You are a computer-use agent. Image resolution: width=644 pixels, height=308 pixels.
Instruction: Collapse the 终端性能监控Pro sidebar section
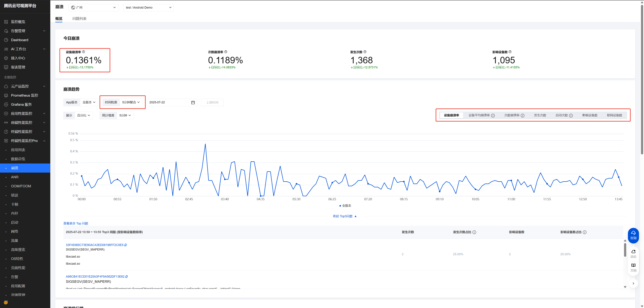(x=44, y=141)
